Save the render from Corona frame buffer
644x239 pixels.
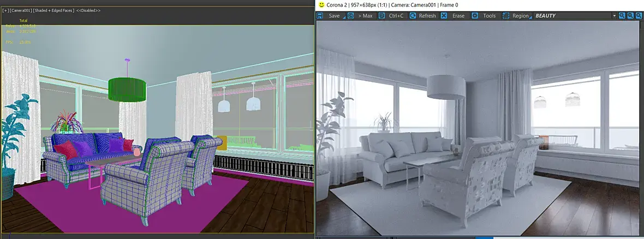pos(330,16)
